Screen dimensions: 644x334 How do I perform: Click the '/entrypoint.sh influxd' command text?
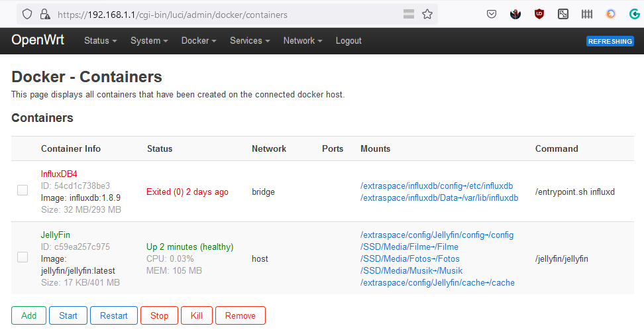coord(575,192)
